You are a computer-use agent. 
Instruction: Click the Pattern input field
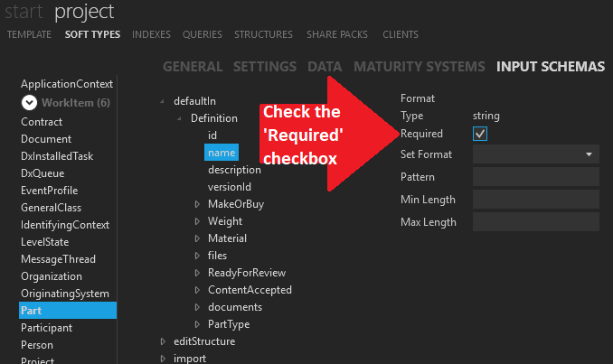point(535,177)
